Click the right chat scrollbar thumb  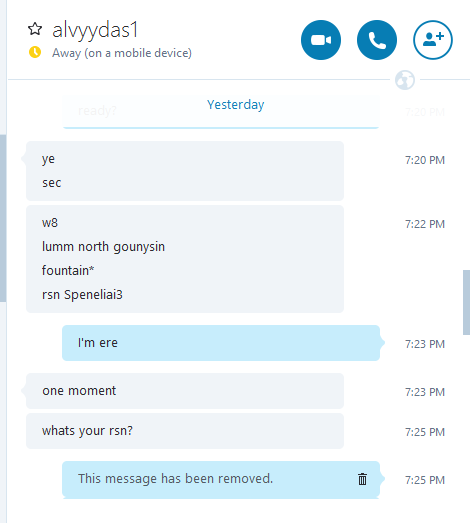pyautogui.click(x=466, y=303)
